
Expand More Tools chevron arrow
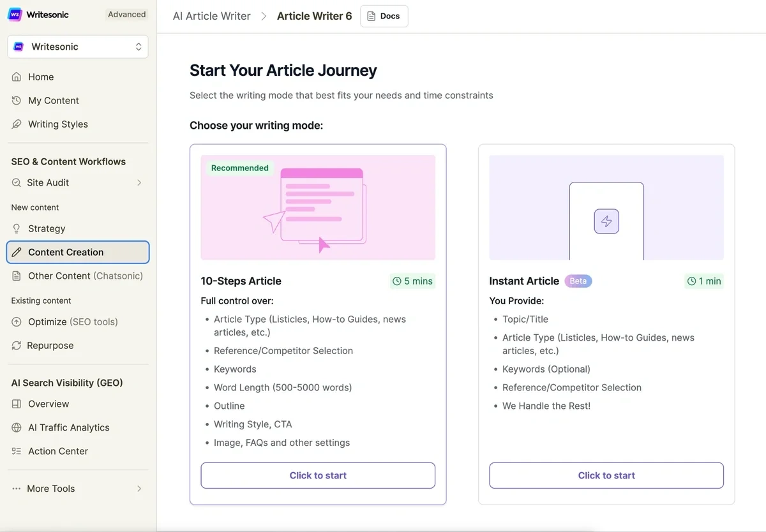point(139,489)
